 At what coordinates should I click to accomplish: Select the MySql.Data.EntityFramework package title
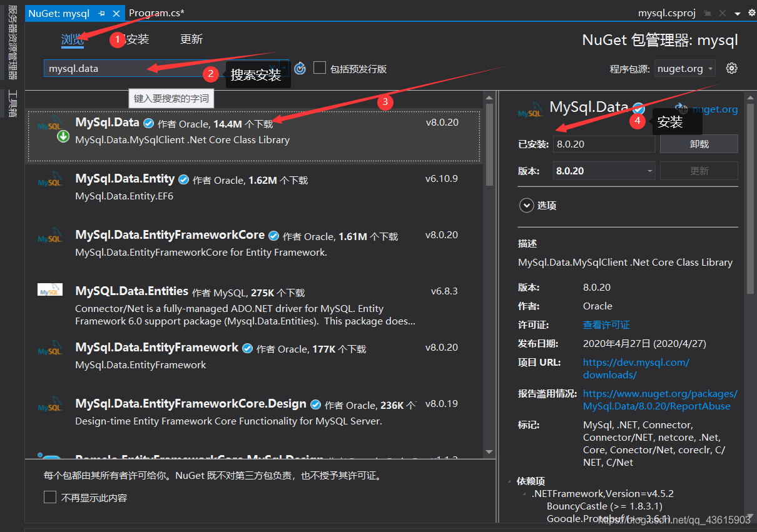pyautogui.click(x=157, y=348)
